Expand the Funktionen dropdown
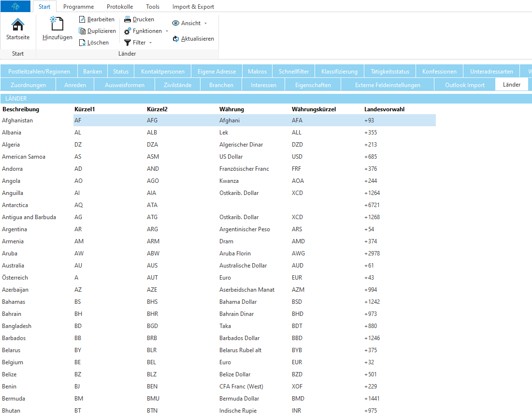The height and width of the screenshot is (417, 532). click(x=167, y=31)
